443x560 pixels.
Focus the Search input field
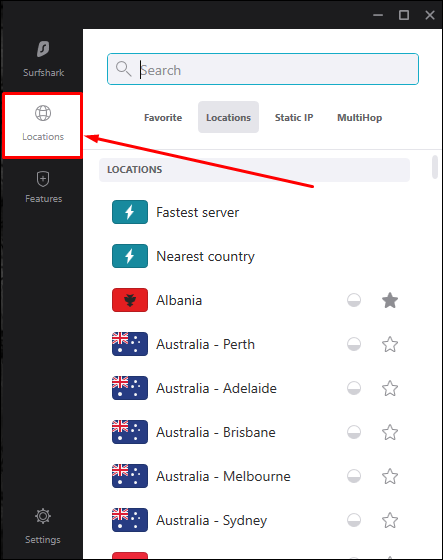263,69
